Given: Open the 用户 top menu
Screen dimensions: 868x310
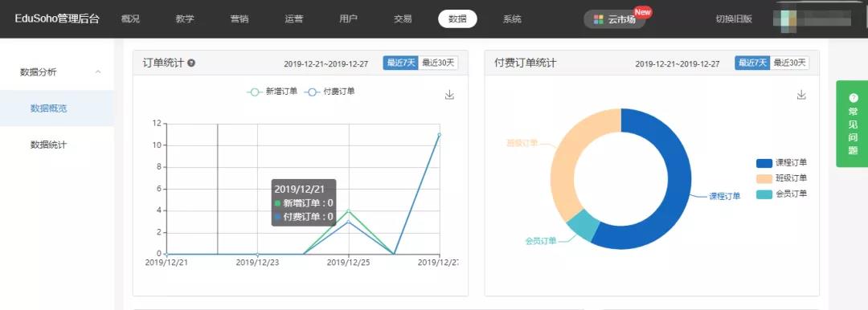Looking at the screenshot, I should click(x=348, y=18).
